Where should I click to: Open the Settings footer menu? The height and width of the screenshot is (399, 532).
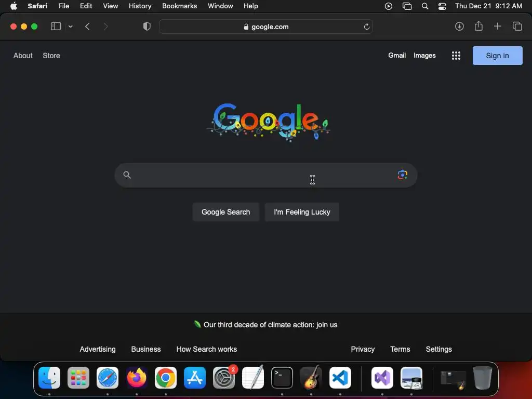438,349
